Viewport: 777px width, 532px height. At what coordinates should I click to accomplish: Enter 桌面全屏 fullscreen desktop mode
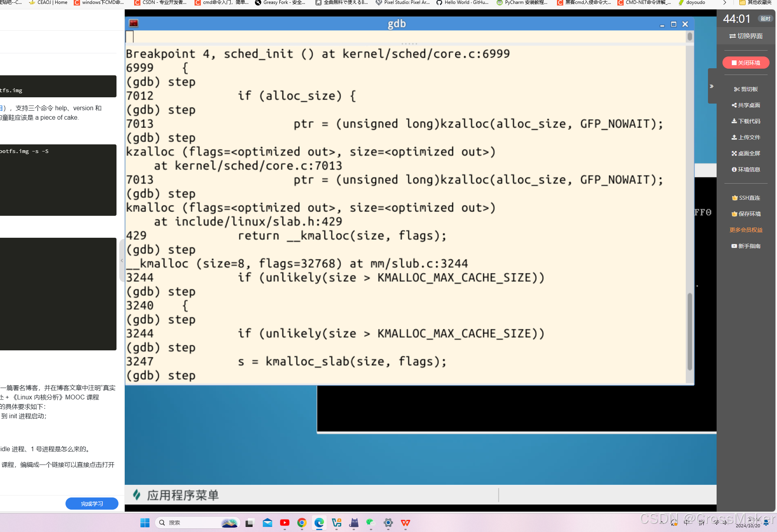[x=746, y=153]
